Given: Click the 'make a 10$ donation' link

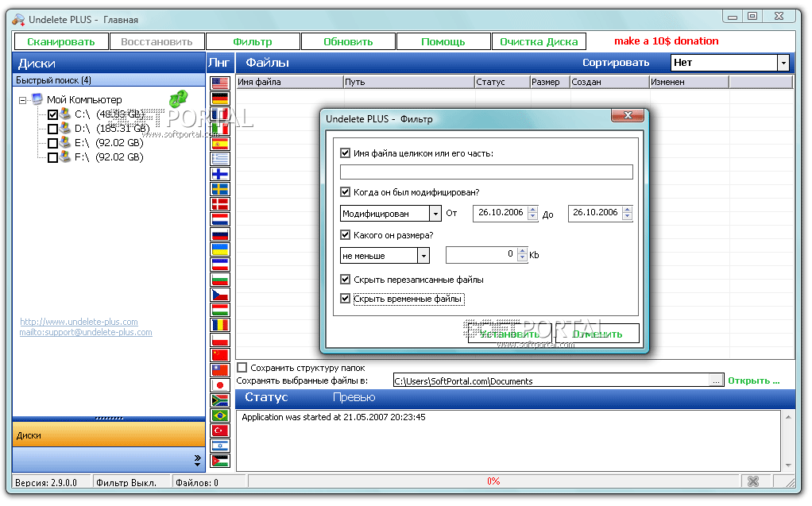Looking at the screenshot, I should point(666,41).
